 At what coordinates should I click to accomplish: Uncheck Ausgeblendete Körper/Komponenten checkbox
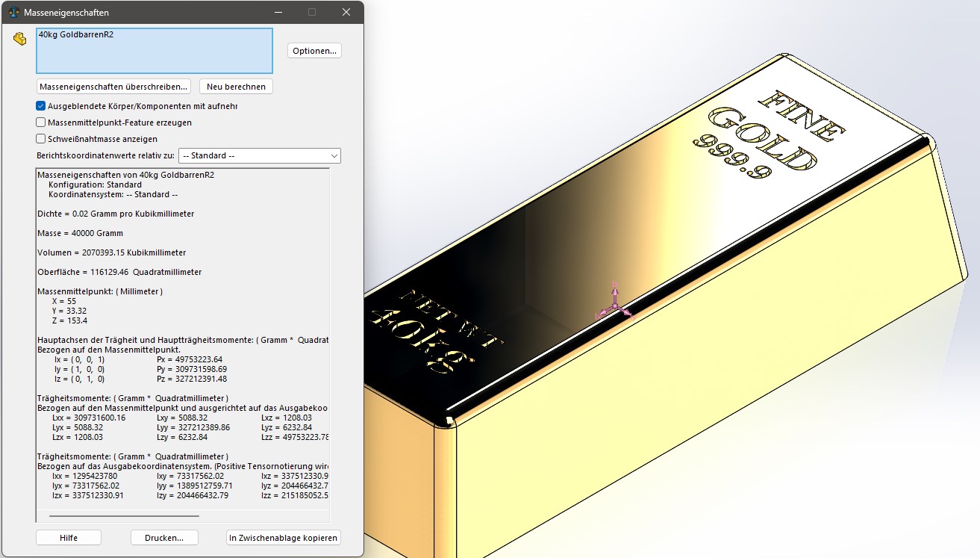coord(41,106)
